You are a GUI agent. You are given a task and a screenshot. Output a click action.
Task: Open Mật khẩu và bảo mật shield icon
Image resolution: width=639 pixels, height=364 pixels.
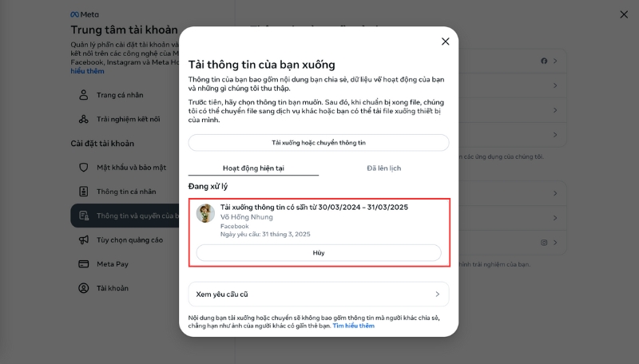tap(84, 168)
